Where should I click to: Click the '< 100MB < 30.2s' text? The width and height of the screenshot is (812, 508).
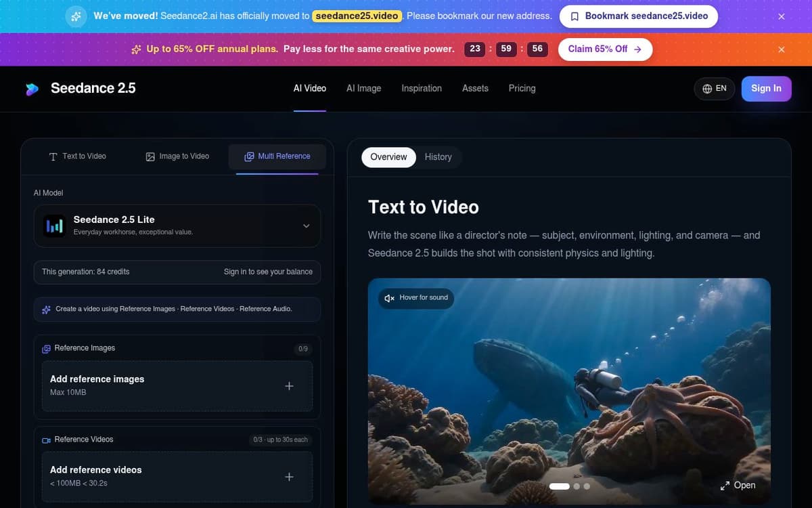click(x=78, y=484)
